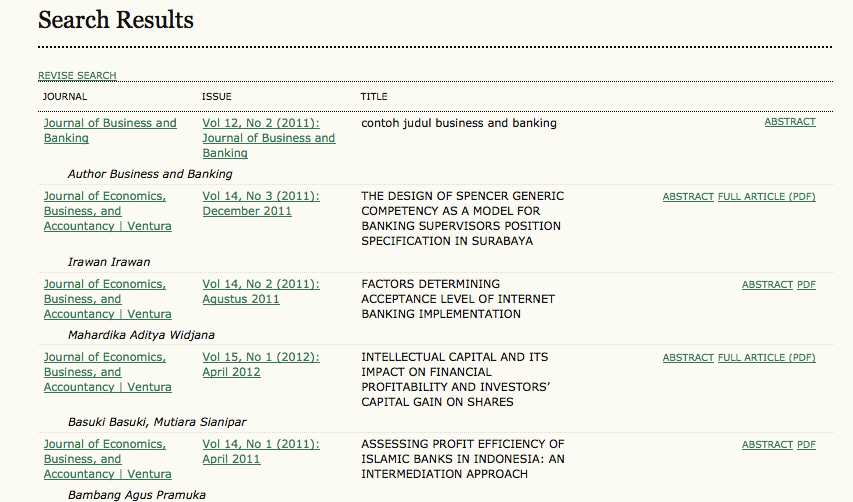853x502 pixels.
Task: View abstract for contoh judul business and banking
Action: 789,122
